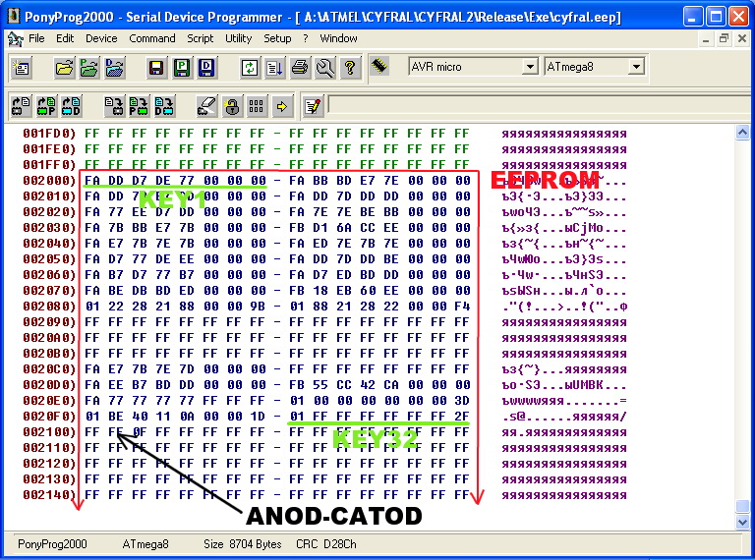Click byte 9B in row 002080
The height and width of the screenshot is (560, 755).
coord(259,307)
